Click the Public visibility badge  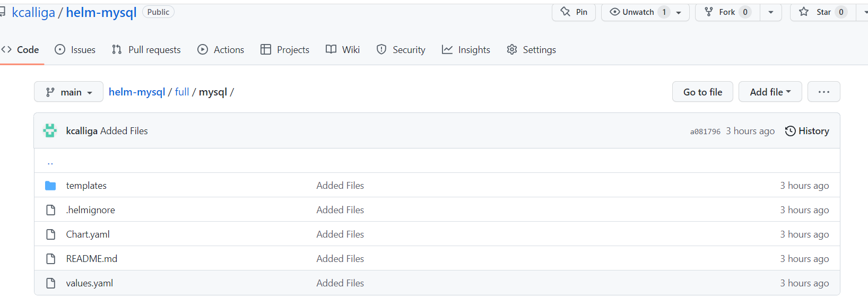[158, 12]
